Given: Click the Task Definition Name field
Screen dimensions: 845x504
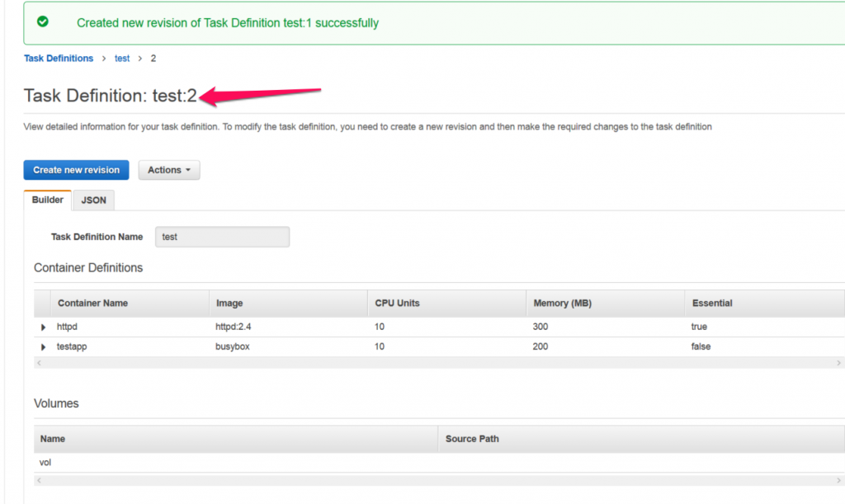Looking at the screenshot, I should (222, 237).
